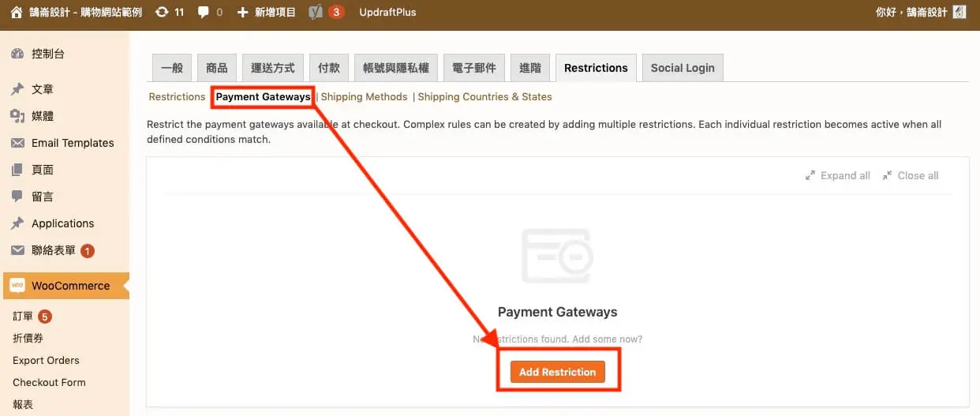Click the expand arrows icon by Expand all
Screen dimensions: 980x416
point(810,175)
